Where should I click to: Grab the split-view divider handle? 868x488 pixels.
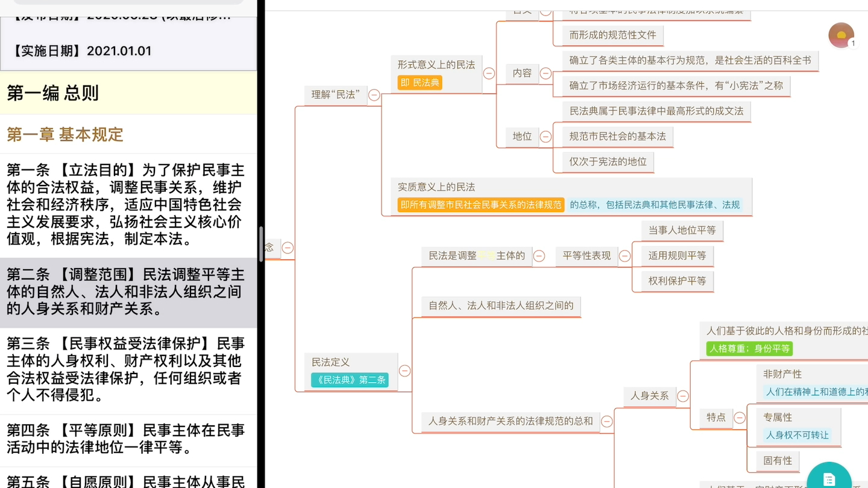tap(261, 244)
